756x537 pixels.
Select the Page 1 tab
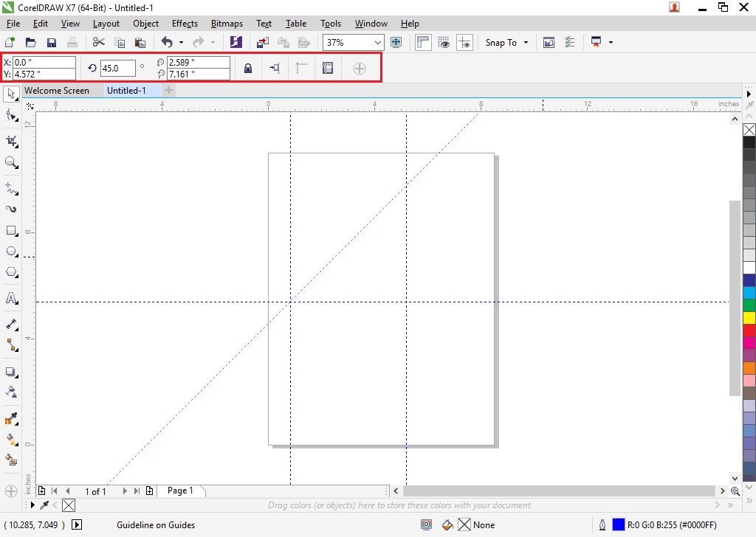(180, 491)
